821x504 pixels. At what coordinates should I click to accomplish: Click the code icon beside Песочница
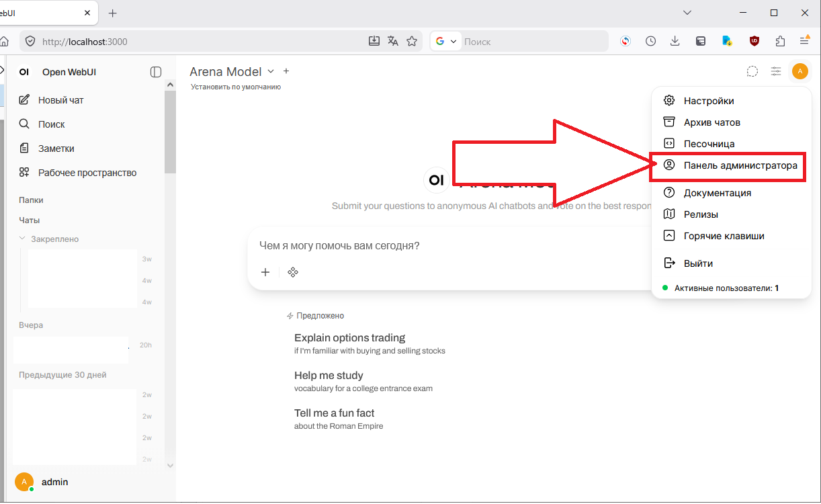tap(668, 143)
